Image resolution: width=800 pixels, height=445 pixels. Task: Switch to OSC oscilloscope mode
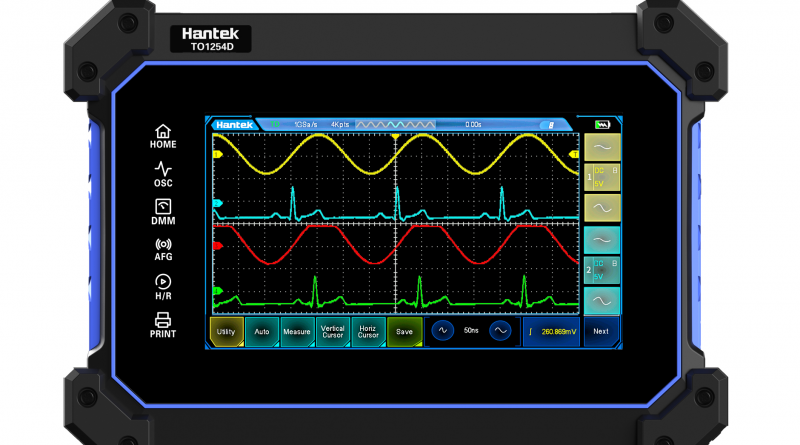click(163, 175)
